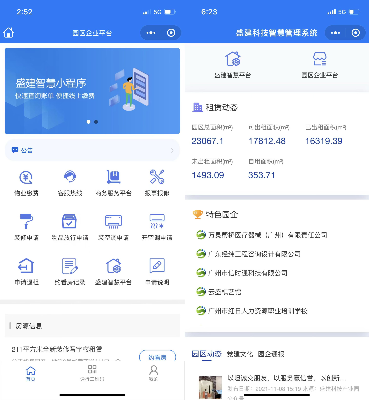Open the house-with-cube platform icon on right screen
This screenshot has height=400, width=369.
click(232, 59)
